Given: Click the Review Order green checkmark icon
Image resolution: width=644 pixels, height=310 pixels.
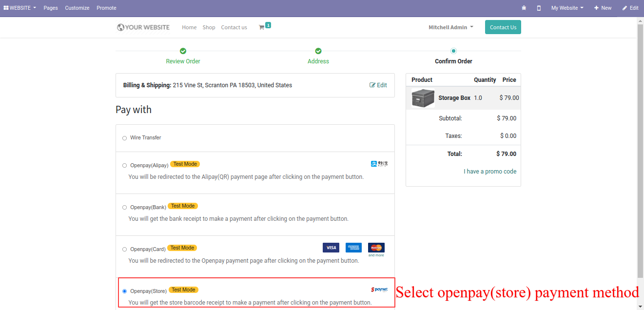Looking at the screenshot, I should (x=183, y=51).
